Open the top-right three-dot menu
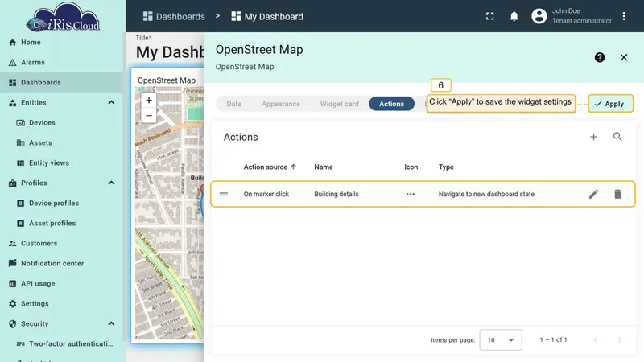Image resolution: width=644 pixels, height=362 pixels. [x=624, y=16]
